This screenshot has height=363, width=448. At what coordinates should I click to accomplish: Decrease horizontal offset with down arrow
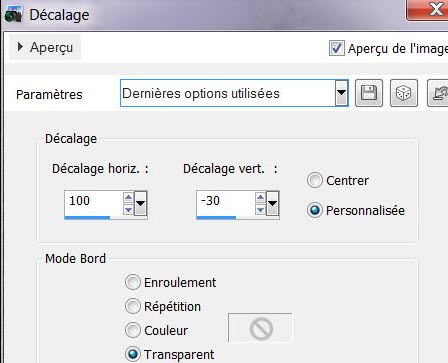(x=128, y=210)
